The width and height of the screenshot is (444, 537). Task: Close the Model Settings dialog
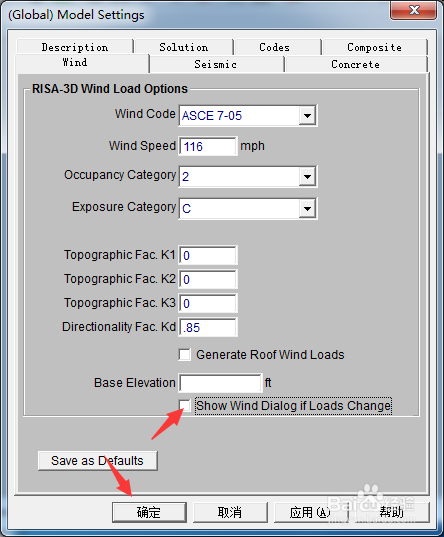pyautogui.click(x=414, y=10)
